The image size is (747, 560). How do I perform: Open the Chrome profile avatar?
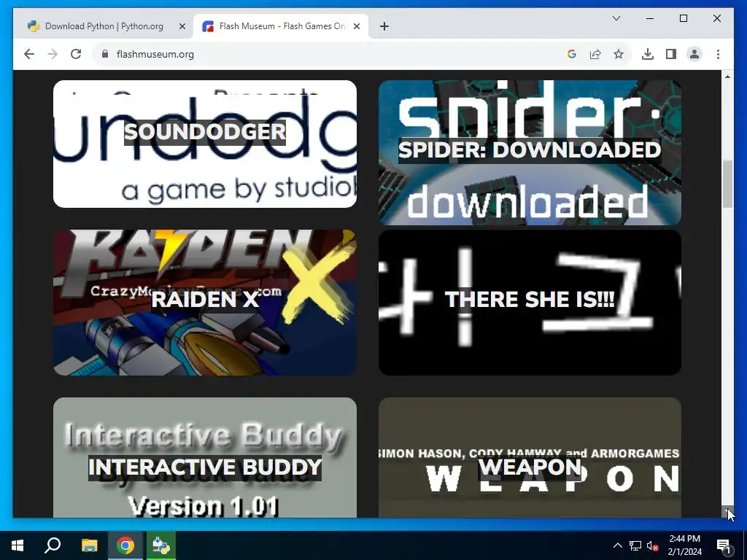(x=694, y=54)
